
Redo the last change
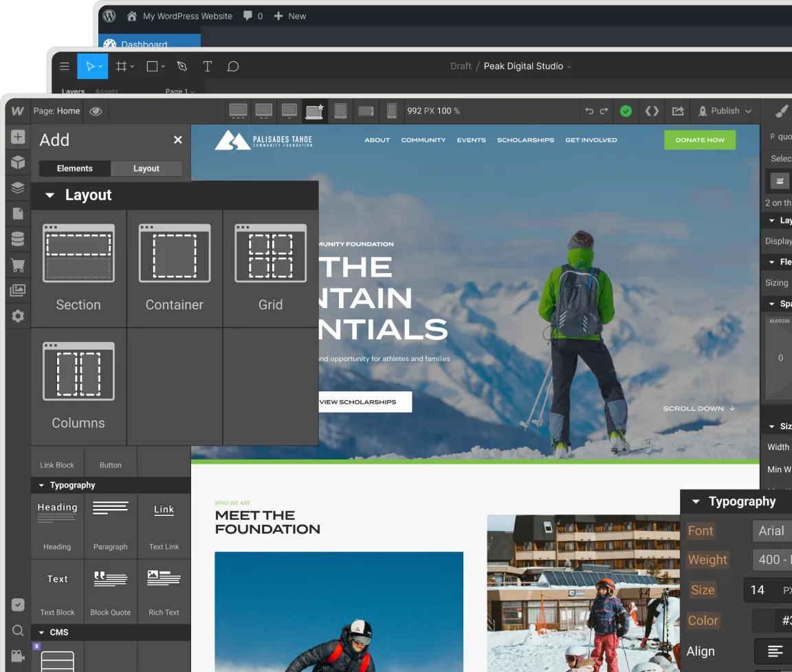click(x=604, y=111)
